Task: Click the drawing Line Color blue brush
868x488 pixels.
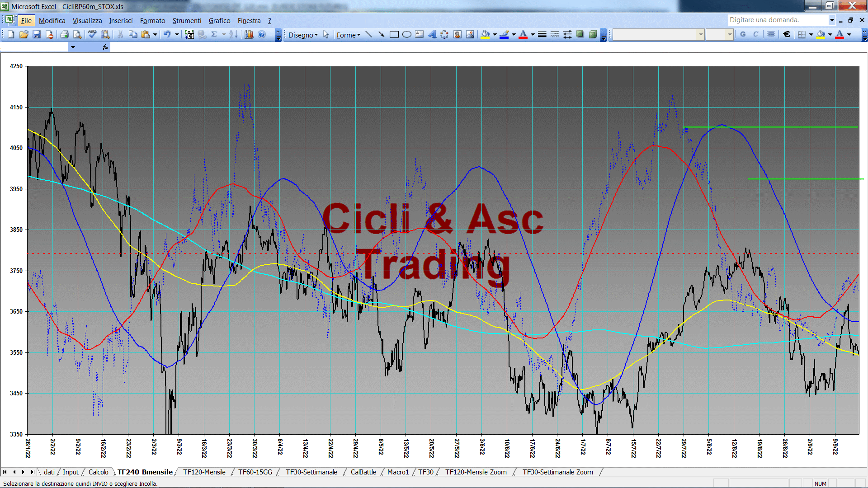Action: 505,34
